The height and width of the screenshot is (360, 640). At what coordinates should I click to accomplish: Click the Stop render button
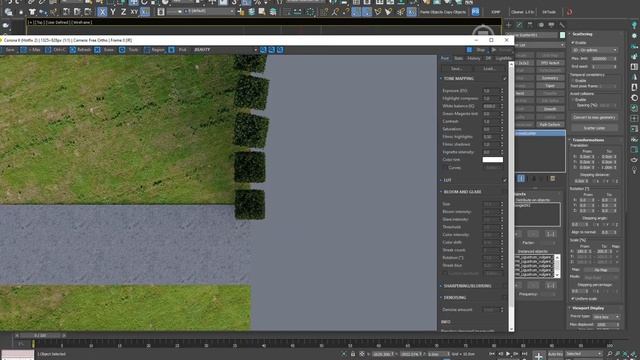476,50
